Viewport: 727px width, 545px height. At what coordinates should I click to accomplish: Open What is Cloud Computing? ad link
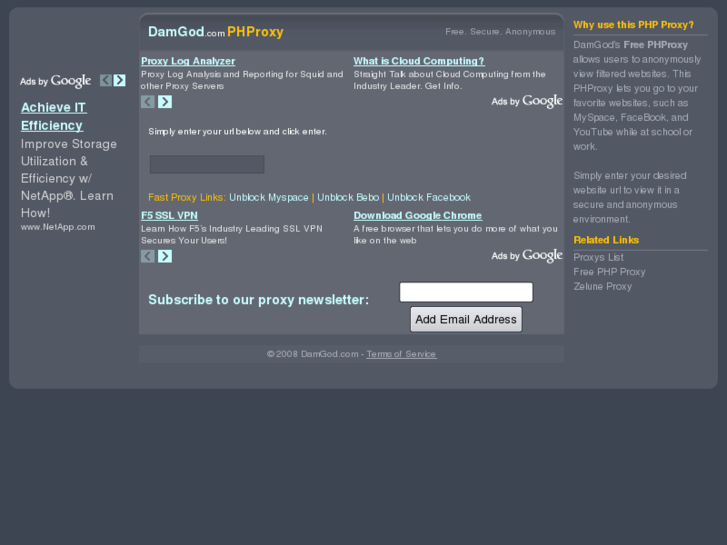click(x=419, y=61)
